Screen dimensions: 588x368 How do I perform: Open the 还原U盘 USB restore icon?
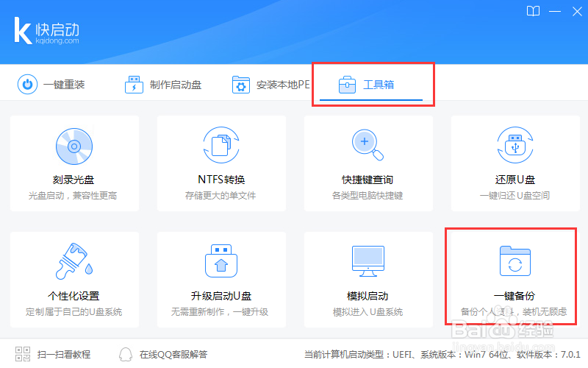coord(515,145)
